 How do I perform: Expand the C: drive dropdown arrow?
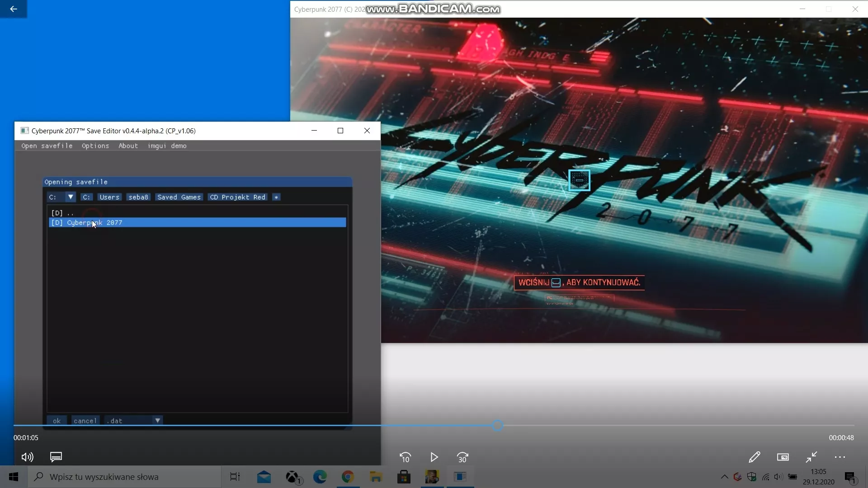coord(71,197)
